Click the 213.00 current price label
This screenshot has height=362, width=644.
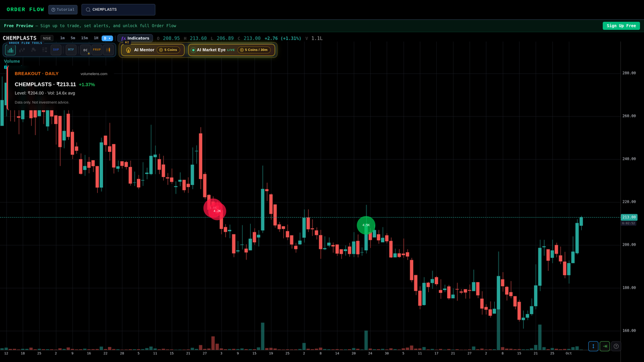[x=629, y=217]
